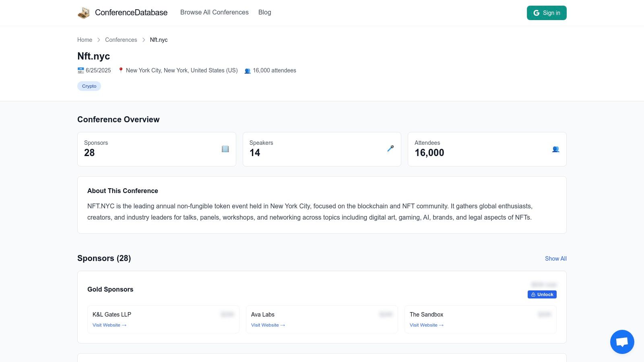
Task: Go to Conferences breadcrumb
Action: (121, 40)
